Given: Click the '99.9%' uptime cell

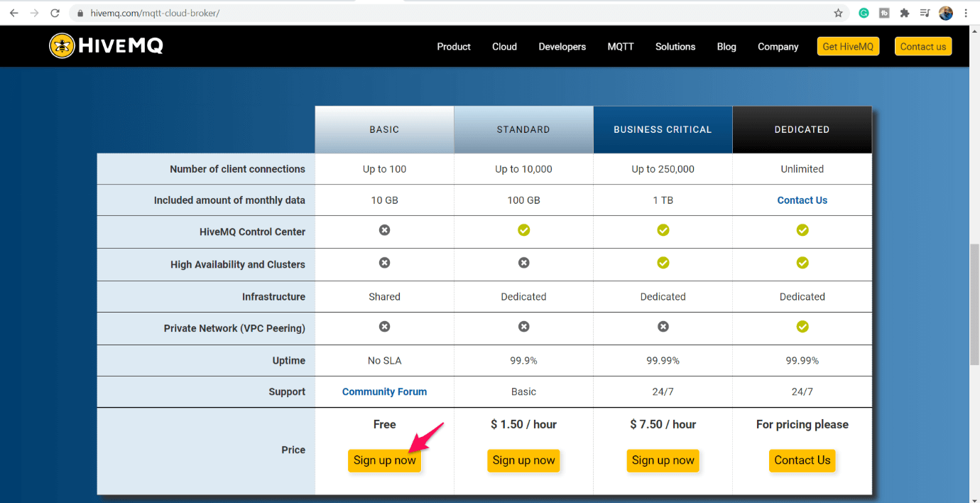Looking at the screenshot, I should point(523,361).
